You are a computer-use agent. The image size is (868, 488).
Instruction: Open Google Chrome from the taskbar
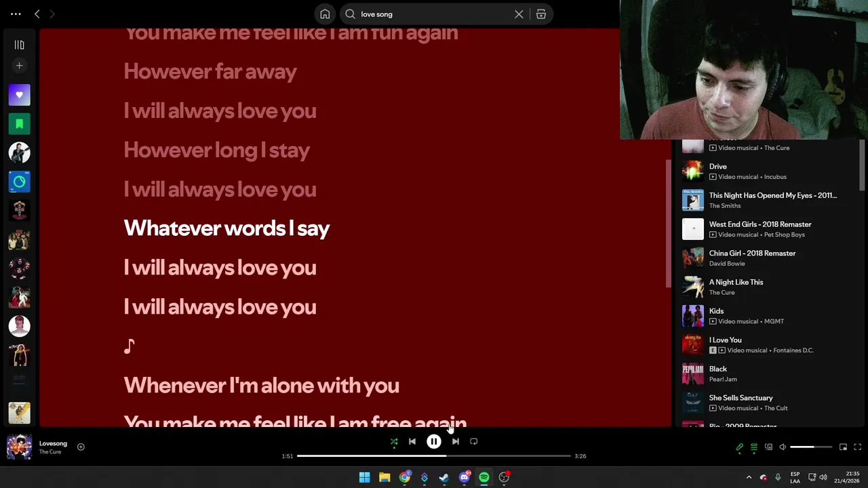pyautogui.click(x=405, y=477)
